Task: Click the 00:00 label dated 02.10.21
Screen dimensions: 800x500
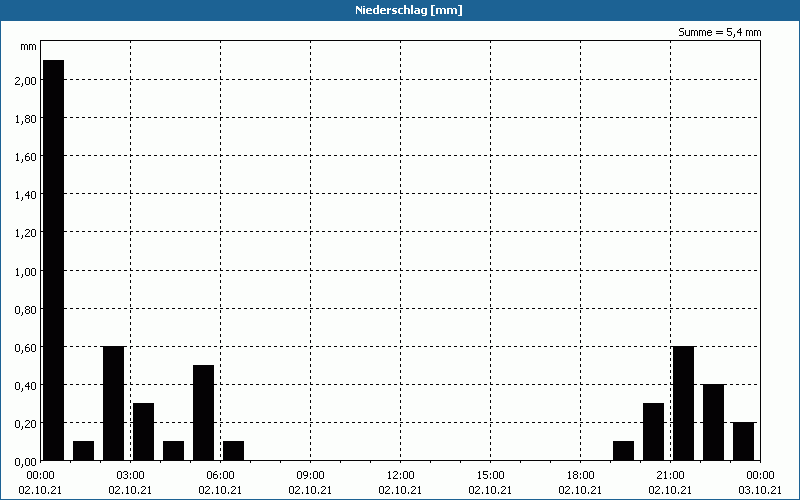Action: pyautogui.click(x=40, y=476)
